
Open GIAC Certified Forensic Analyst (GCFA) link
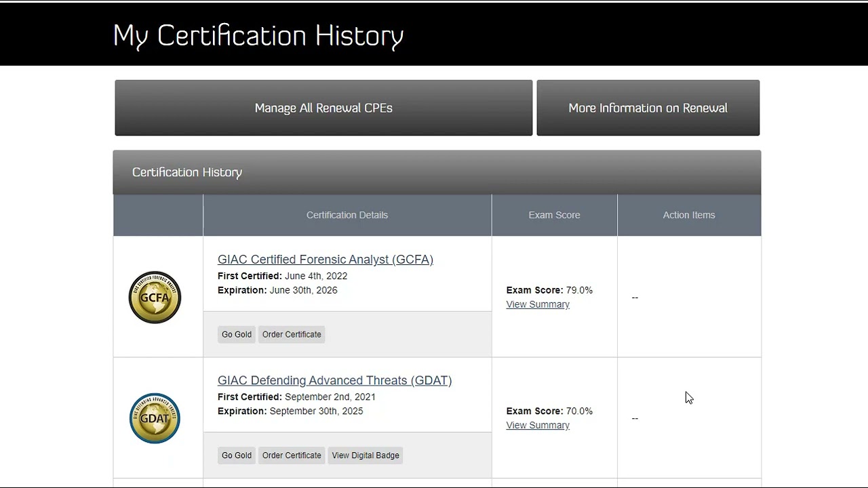tap(325, 260)
